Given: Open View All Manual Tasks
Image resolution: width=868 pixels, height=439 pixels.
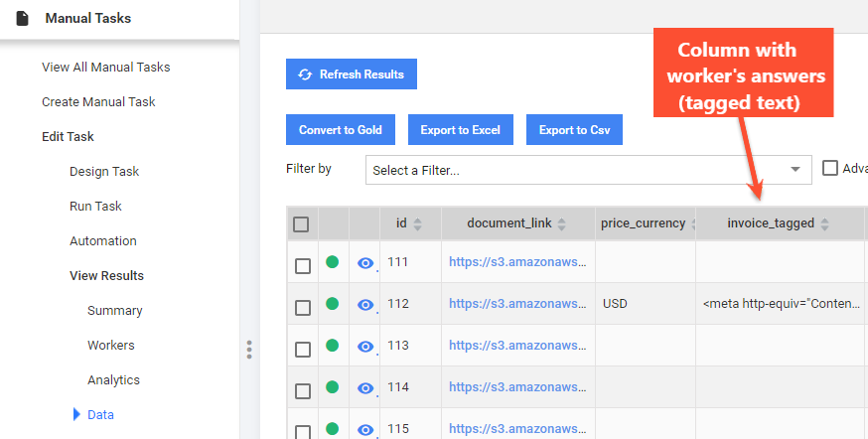Looking at the screenshot, I should (105, 67).
